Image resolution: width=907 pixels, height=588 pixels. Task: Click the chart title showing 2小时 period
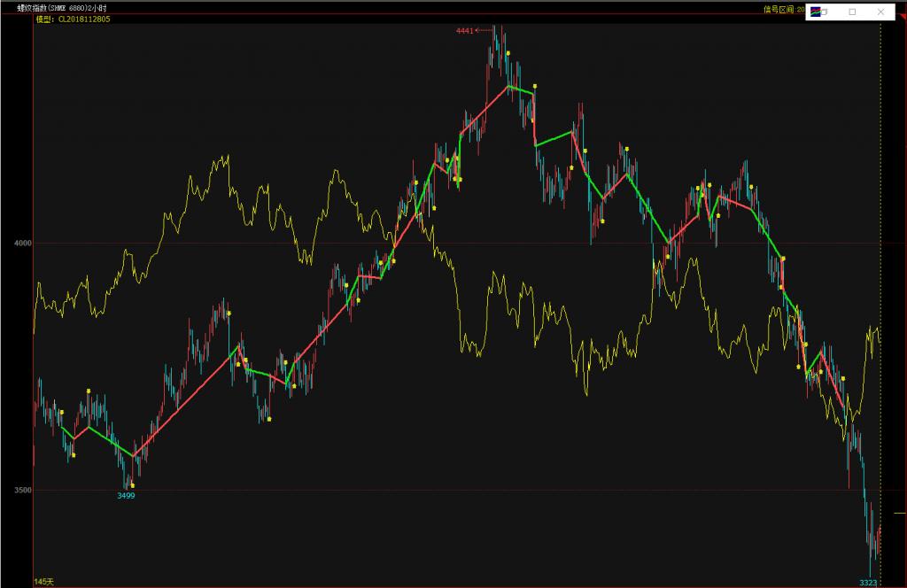pyautogui.click(x=61, y=8)
